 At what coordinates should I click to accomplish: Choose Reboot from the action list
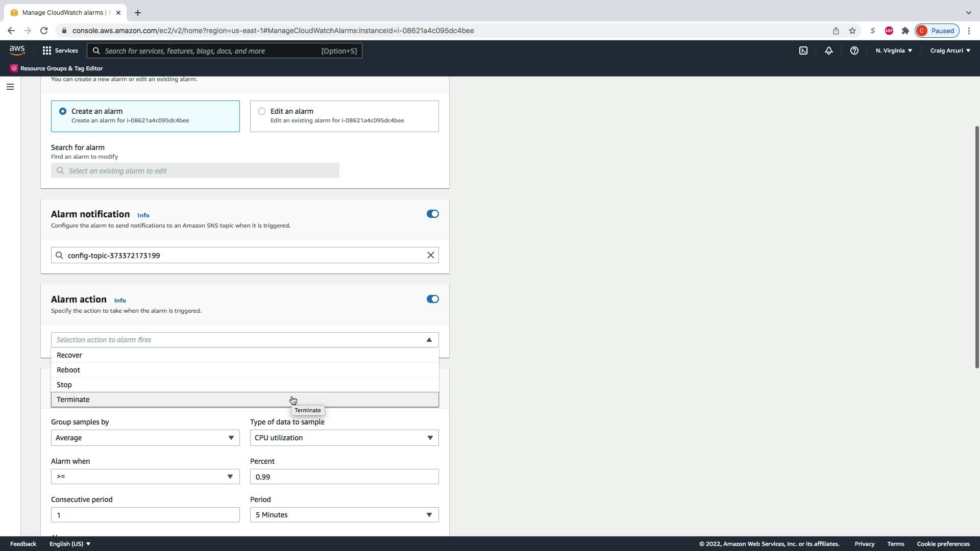68,370
